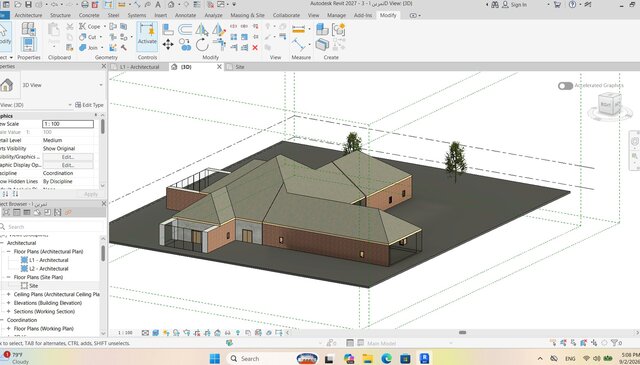Click the Print icon in quick access toolbar
This screenshot has width=640, height=365.
click(84, 4)
